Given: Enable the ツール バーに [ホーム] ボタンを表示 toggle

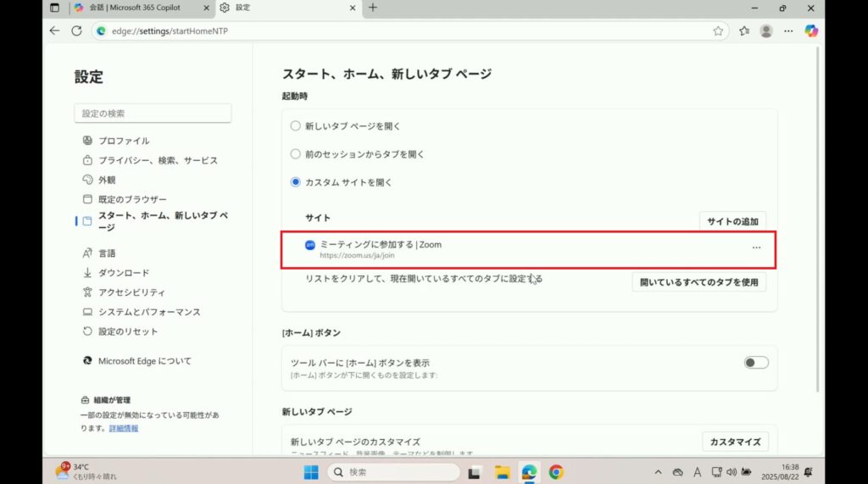Looking at the screenshot, I should (756, 363).
